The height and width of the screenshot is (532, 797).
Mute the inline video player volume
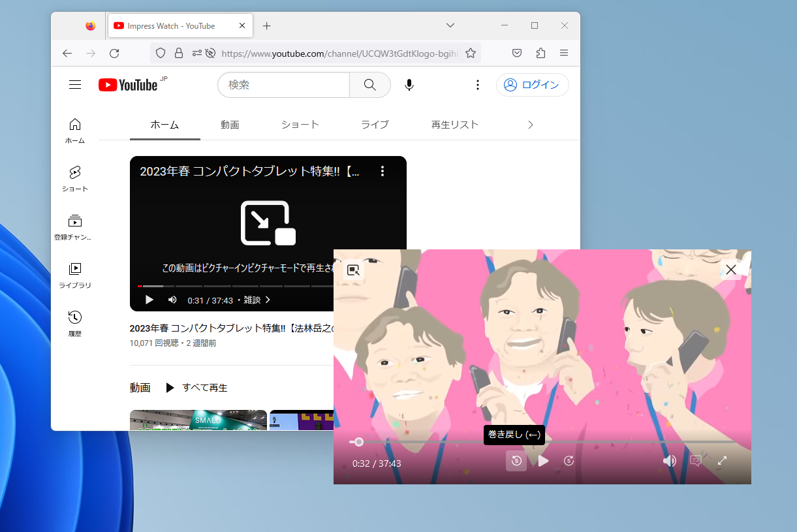172,300
